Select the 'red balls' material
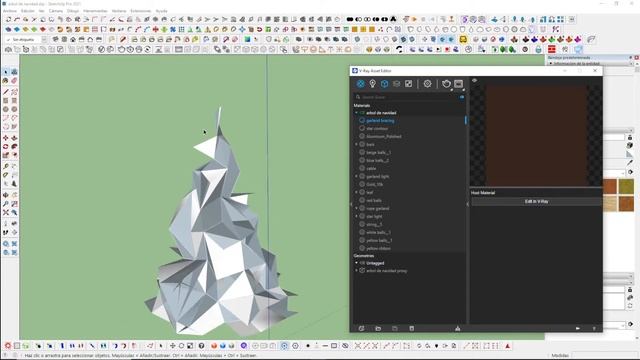Viewport: 640px width, 360px height. point(374,200)
